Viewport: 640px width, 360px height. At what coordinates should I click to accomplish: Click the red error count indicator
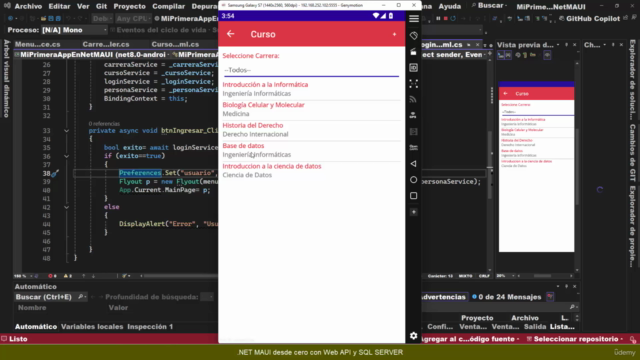tap(52, 276)
